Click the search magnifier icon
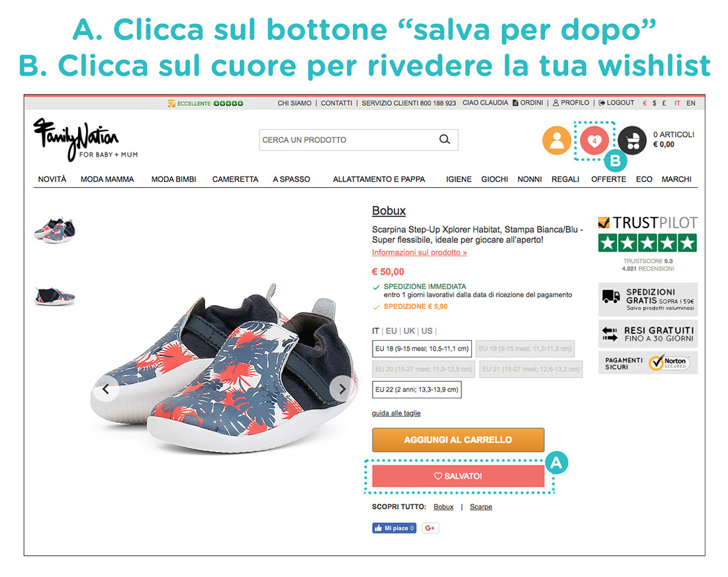 [444, 139]
